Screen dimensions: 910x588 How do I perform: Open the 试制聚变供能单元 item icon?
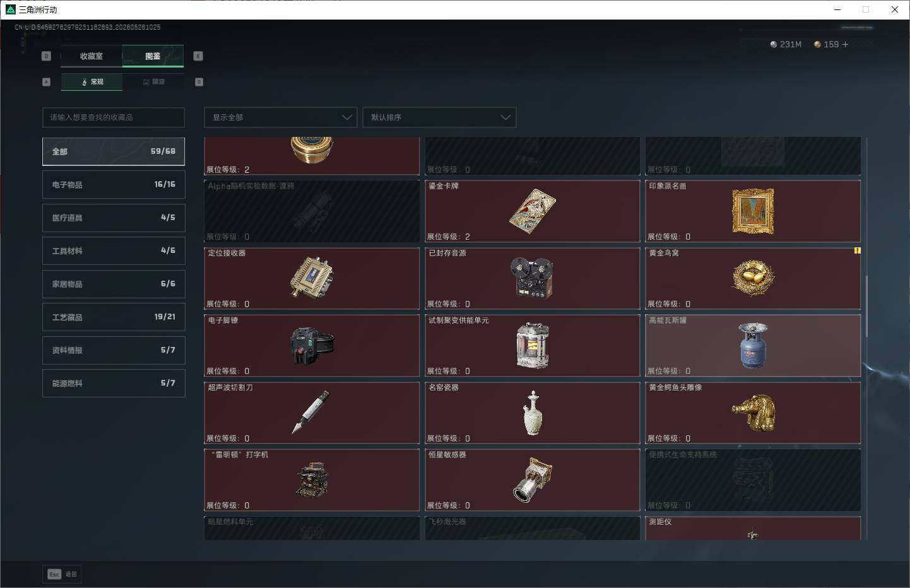click(x=533, y=345)
